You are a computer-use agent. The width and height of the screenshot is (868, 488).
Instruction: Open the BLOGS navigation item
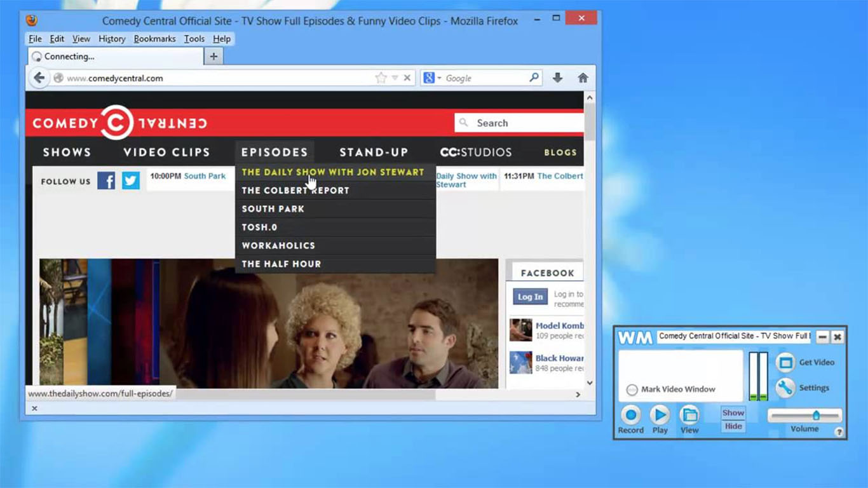tap(560, 152)
